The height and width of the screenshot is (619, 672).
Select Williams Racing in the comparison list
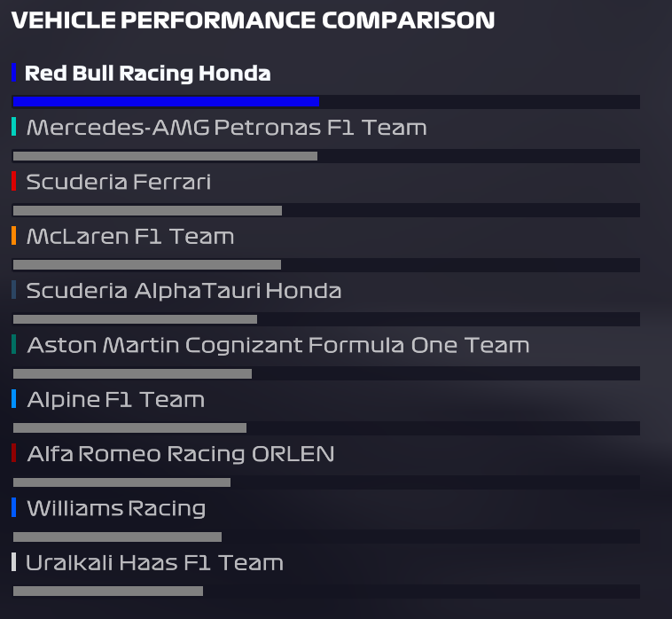(116, 509)
